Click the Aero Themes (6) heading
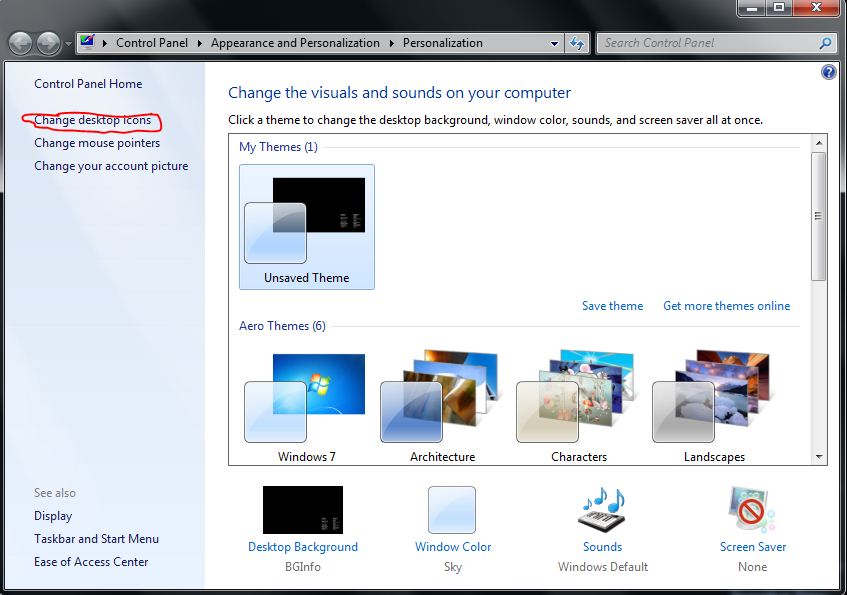 tap(283, 326)
